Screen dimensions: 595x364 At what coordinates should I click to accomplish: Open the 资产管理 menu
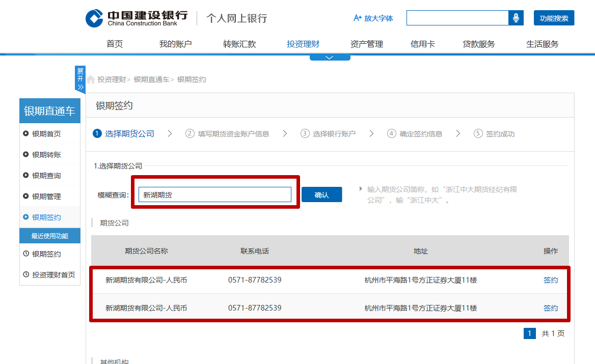367,44
